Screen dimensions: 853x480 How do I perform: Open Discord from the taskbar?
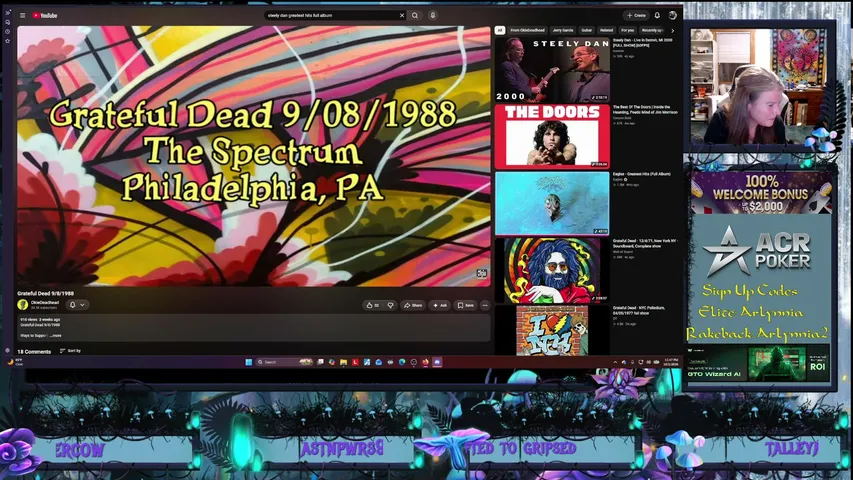click(437, 362)
